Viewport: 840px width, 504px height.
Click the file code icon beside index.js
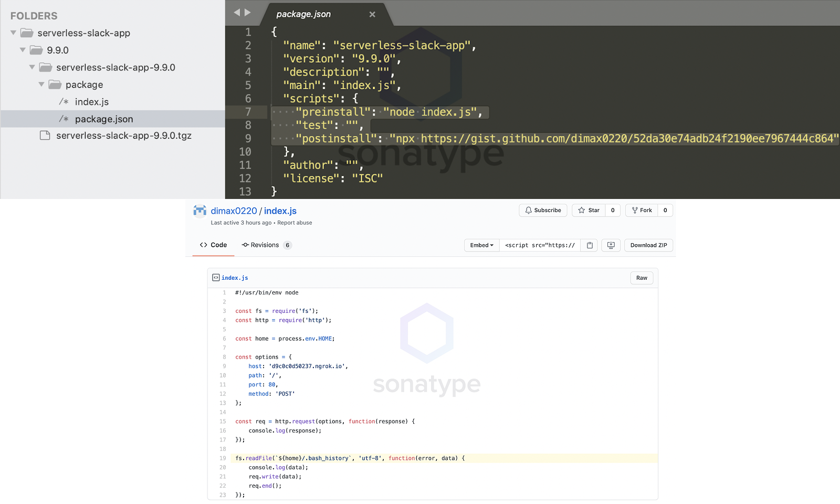[216, 278]
